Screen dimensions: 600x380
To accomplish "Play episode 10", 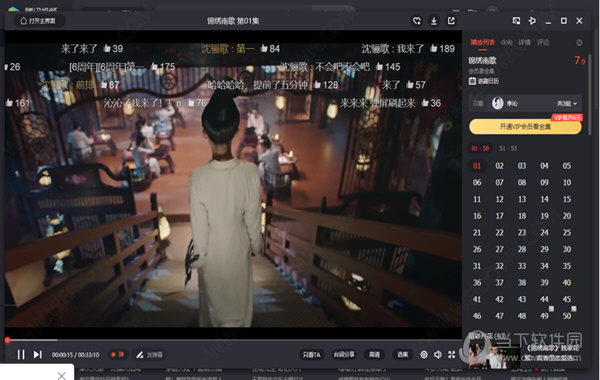I will tap(567, 183).
